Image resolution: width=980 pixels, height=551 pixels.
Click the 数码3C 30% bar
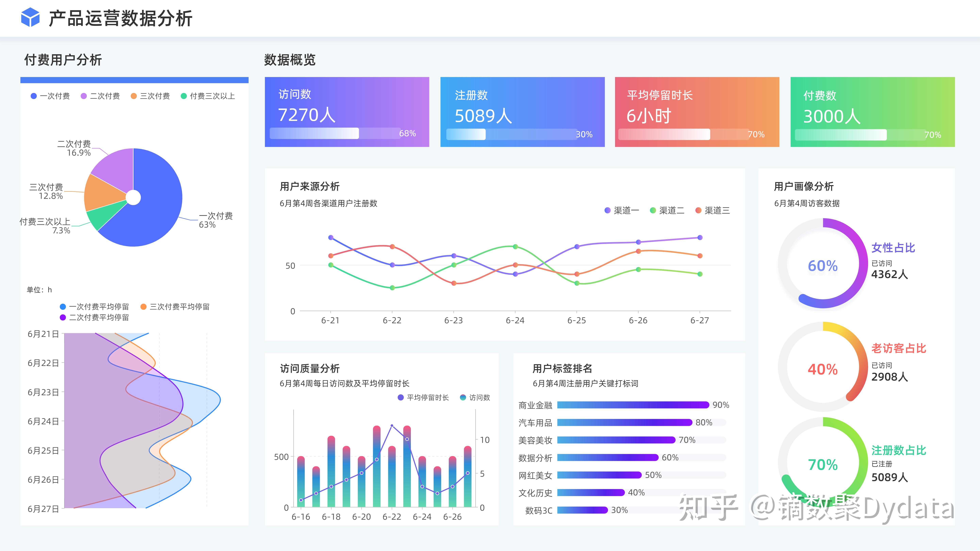[582, 510]
